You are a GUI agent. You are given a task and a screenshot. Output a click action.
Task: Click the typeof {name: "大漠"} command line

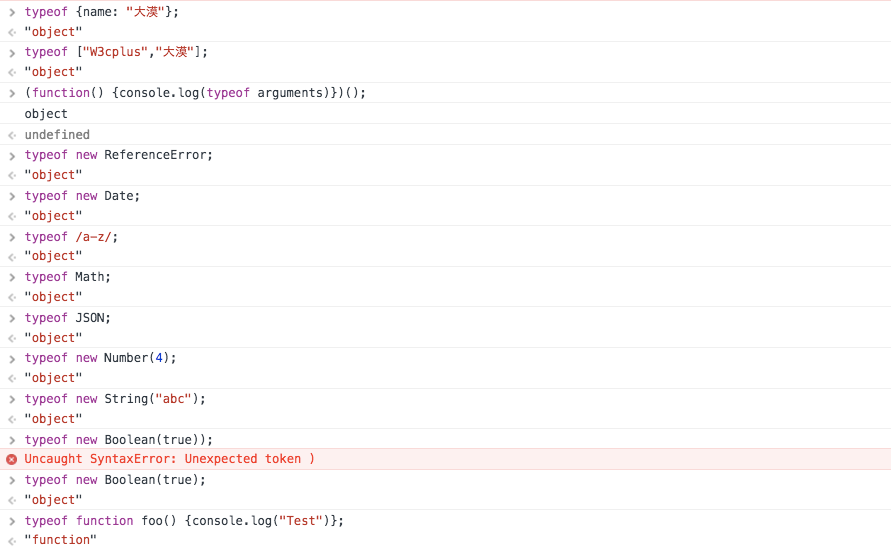[101, 11]
